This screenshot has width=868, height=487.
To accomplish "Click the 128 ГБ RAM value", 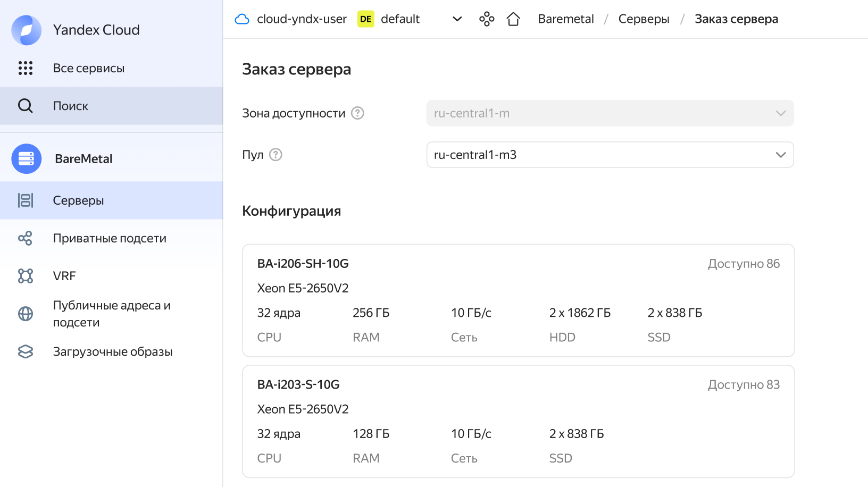I will coord(371,434).
